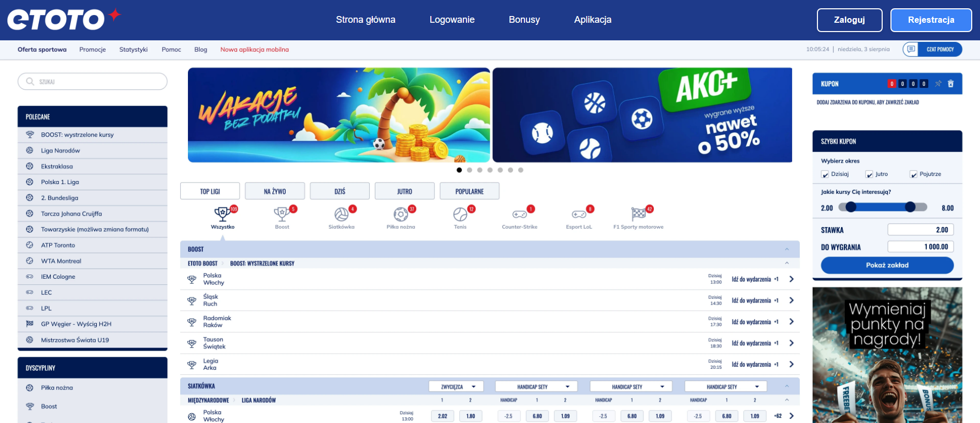Screen dimensions: 980x423
Task: Switch to the TOP LIGI tab
Action: [x=210, y=191]
